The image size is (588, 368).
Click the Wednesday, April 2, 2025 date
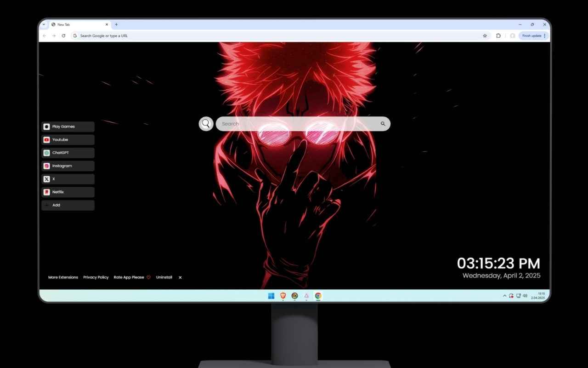pos(501,276)
